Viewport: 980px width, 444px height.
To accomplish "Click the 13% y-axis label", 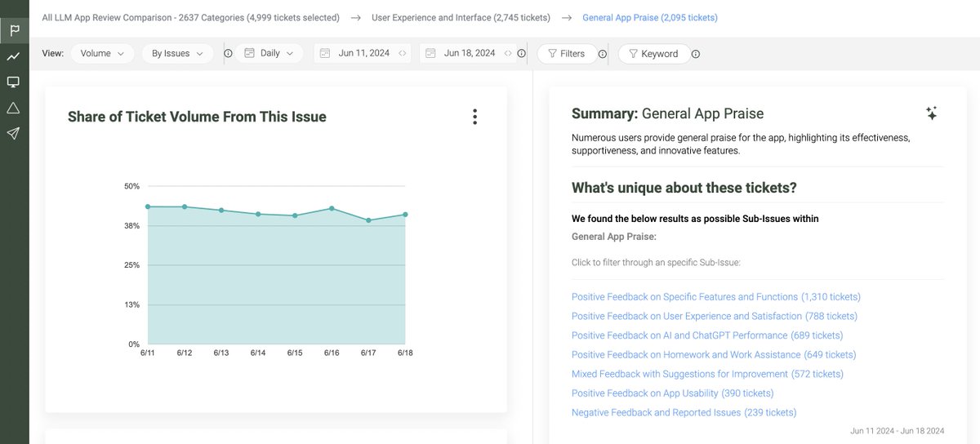I will [132, 304].
